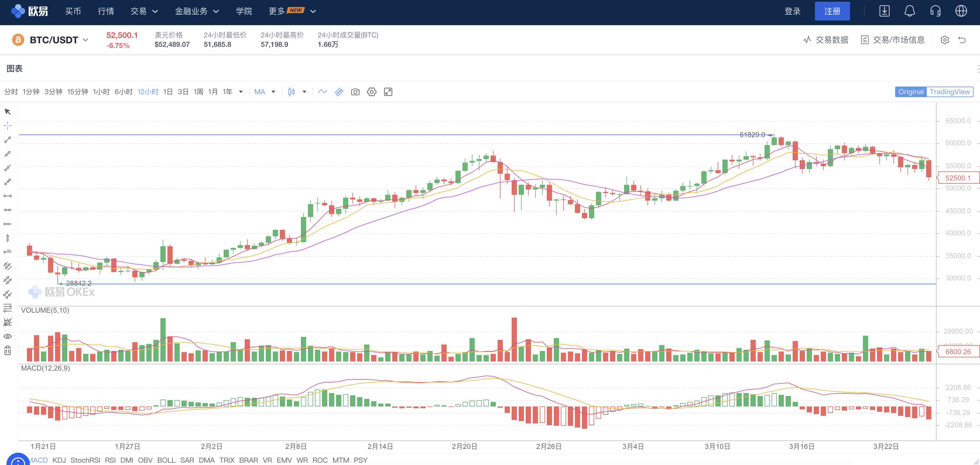This screenshot has height=465, width=980.
Task: Keep Original chart mode selected
Action: click(x=911, y=92)
